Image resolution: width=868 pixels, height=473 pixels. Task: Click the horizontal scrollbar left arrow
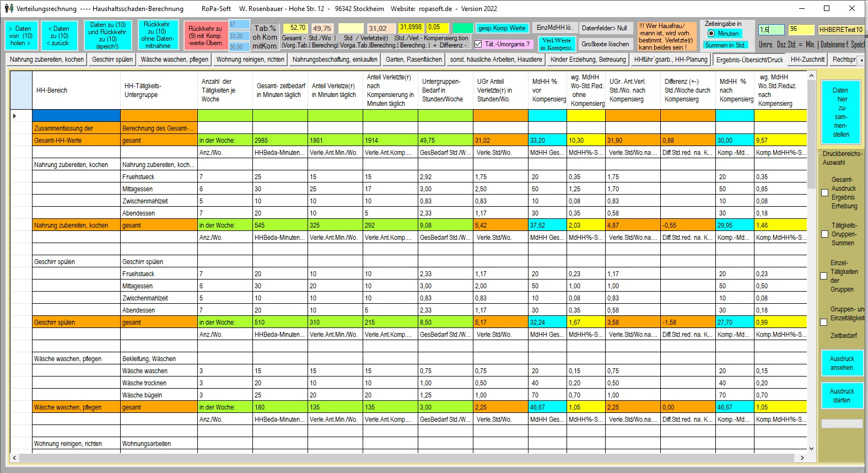[x=14, y=458]
